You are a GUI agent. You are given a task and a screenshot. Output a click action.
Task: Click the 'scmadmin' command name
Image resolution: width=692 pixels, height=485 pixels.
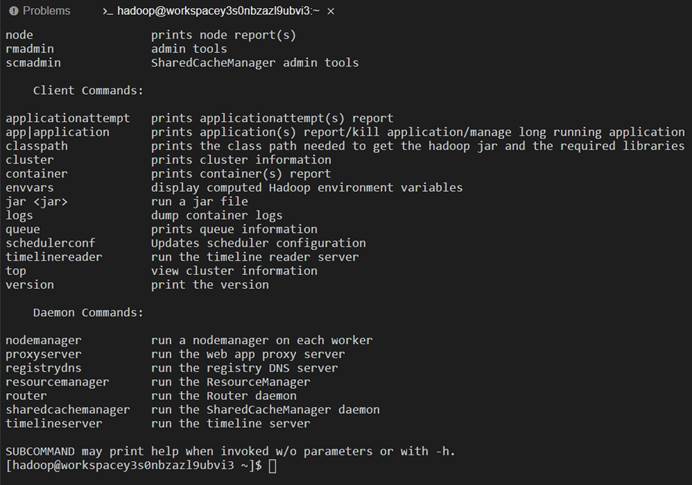tap(33, 63)
